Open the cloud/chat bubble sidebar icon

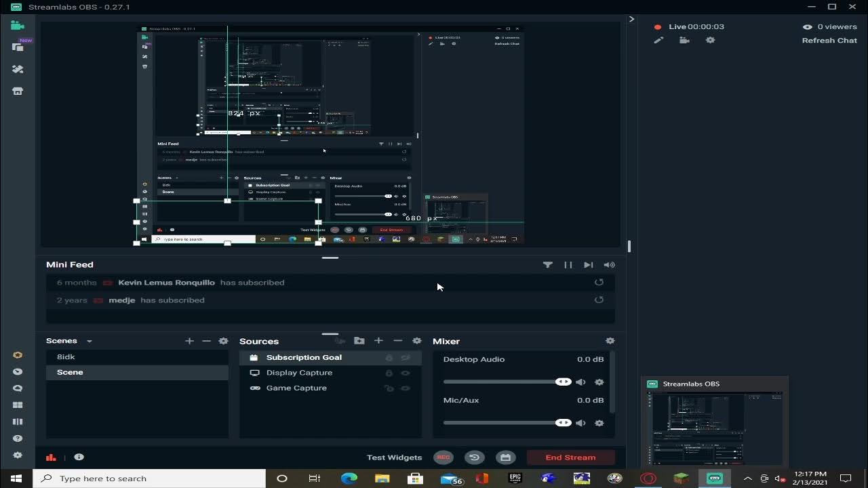(x=18, y=388)
